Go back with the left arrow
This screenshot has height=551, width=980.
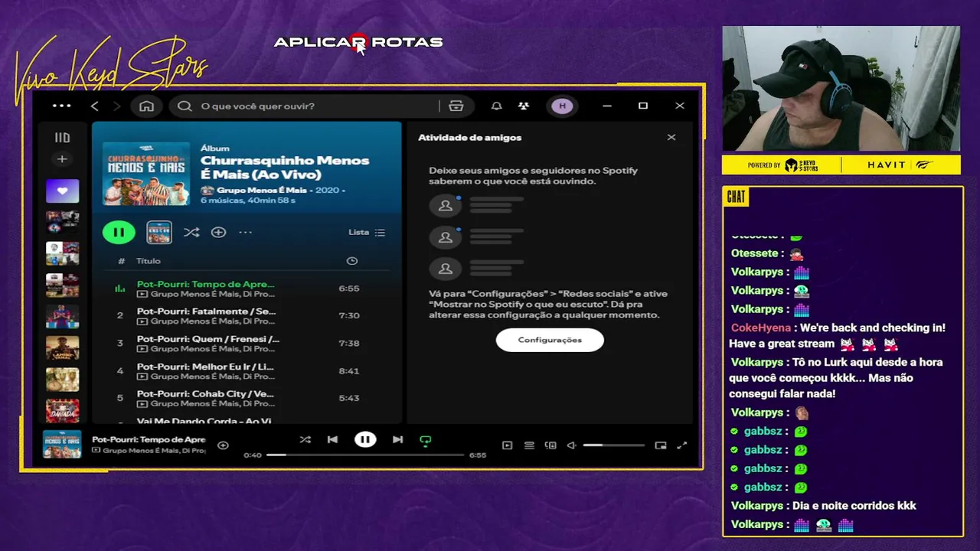pos(95,106)
